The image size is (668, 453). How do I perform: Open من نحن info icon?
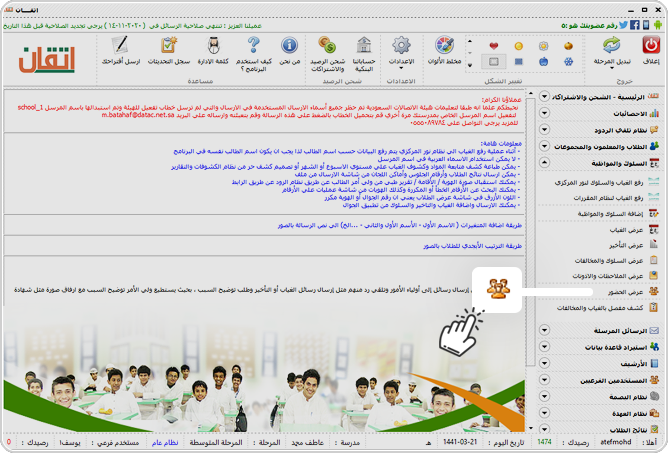pyautogui.click(x=289, y=45)
